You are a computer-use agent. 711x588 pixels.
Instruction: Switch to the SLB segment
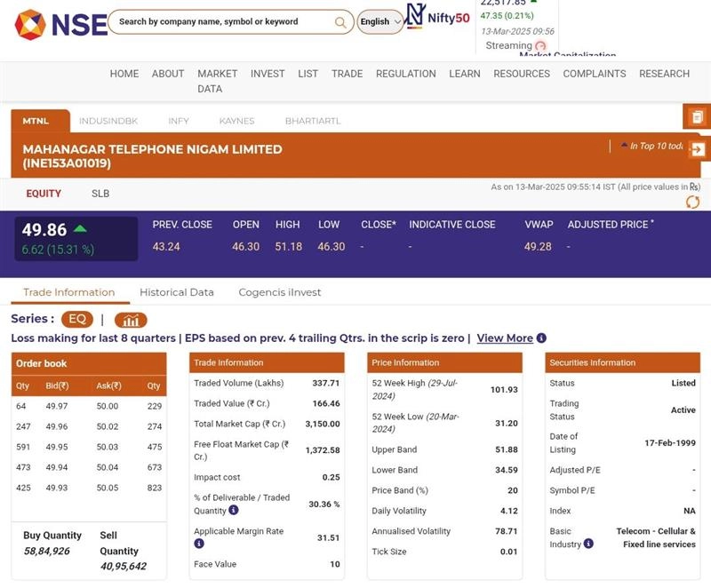[100, 194]
